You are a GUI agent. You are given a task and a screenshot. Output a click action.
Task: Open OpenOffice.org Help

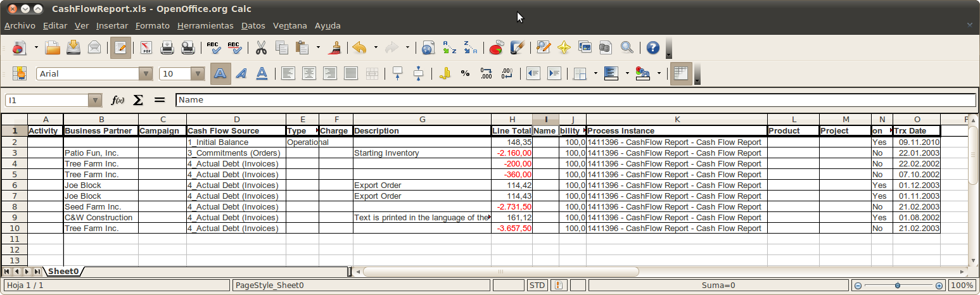tap(653, 47)
